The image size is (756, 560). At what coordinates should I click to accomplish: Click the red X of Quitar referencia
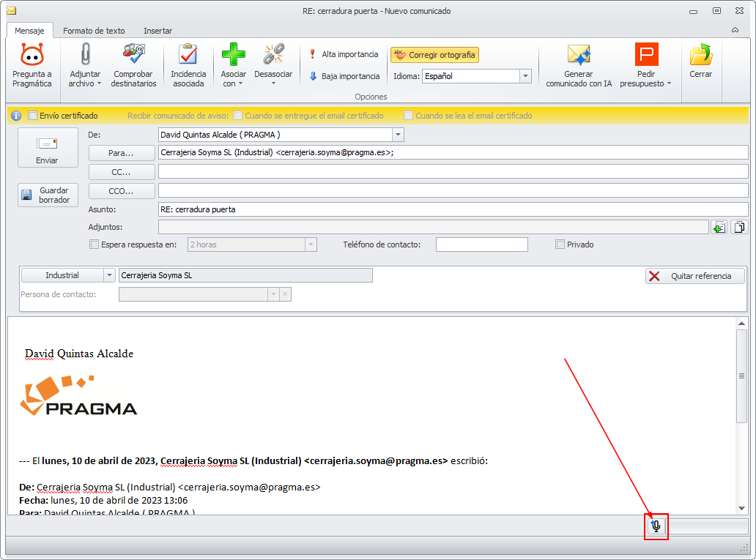pyautogui.click(x=654, y=276)
